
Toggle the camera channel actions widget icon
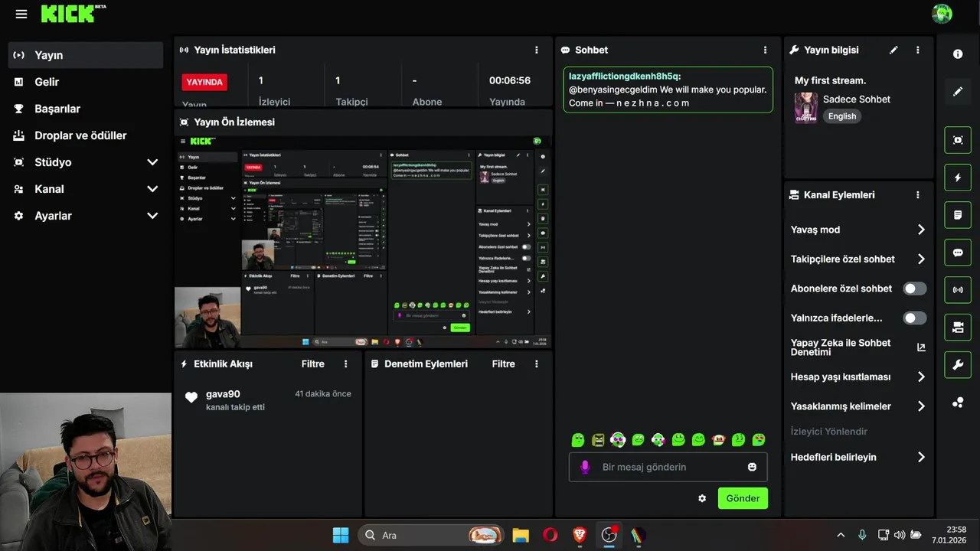pos(958,328)
